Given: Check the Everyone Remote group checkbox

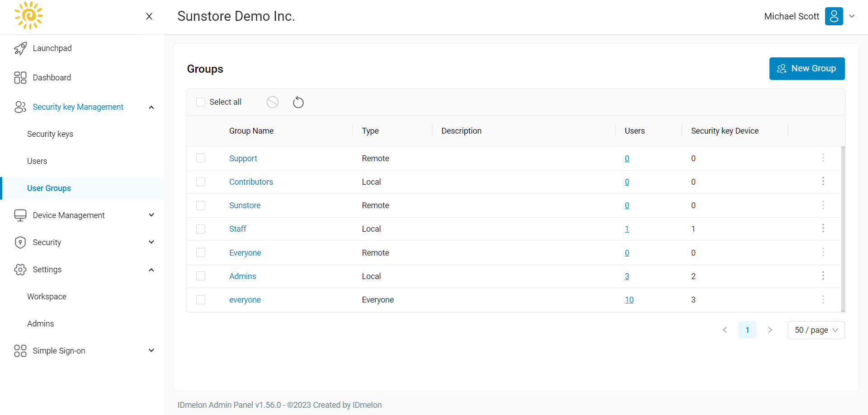Looking at the screenshot, I should 201,252.
